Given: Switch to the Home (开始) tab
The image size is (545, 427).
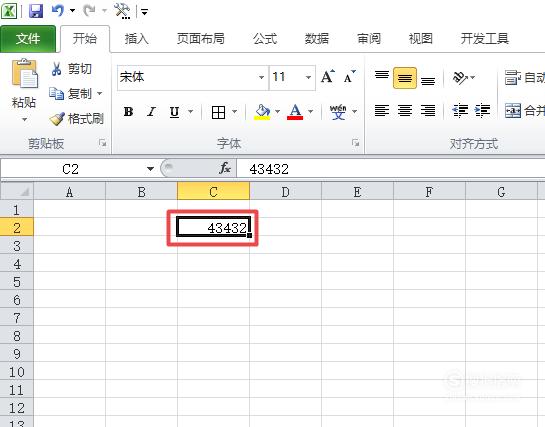Looking at the screenshot, I should click(84, 38).
